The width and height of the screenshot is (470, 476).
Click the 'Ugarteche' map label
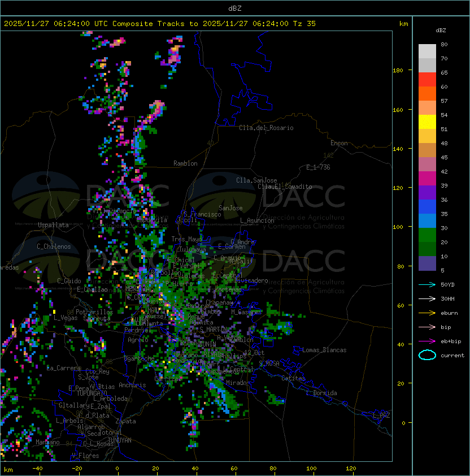pyautogui.click(x=139, y=358)
